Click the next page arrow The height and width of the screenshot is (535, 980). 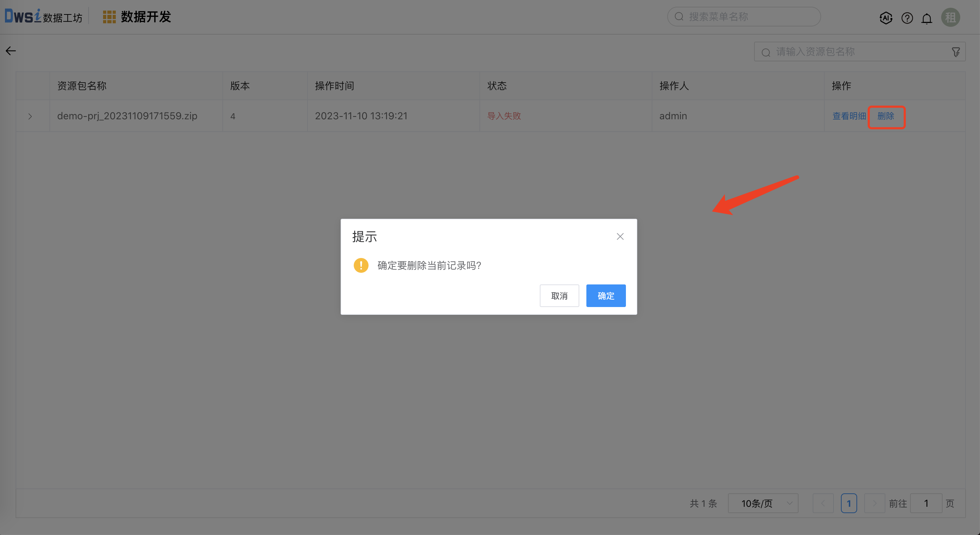(x=874, y=504)
